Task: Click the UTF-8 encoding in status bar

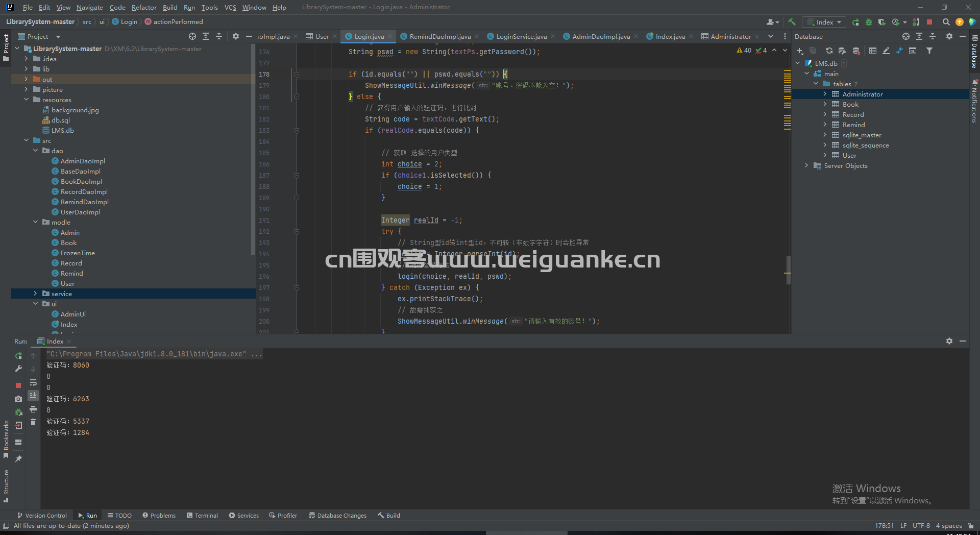Action: 921,525
